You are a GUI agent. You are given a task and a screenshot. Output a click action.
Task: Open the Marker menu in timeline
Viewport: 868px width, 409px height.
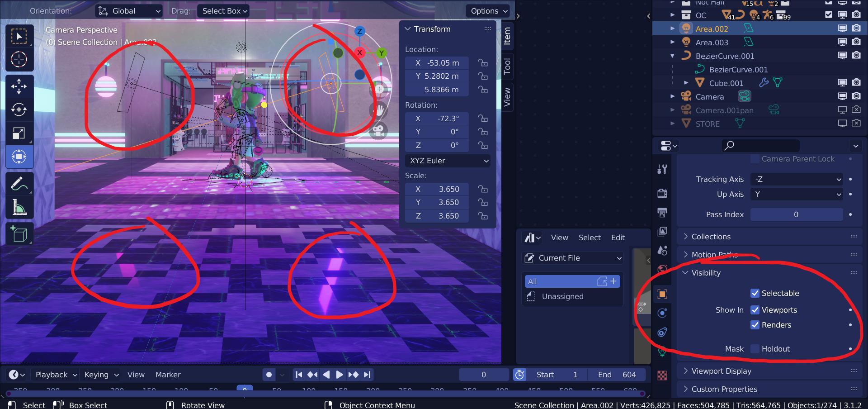click(168, 375)
